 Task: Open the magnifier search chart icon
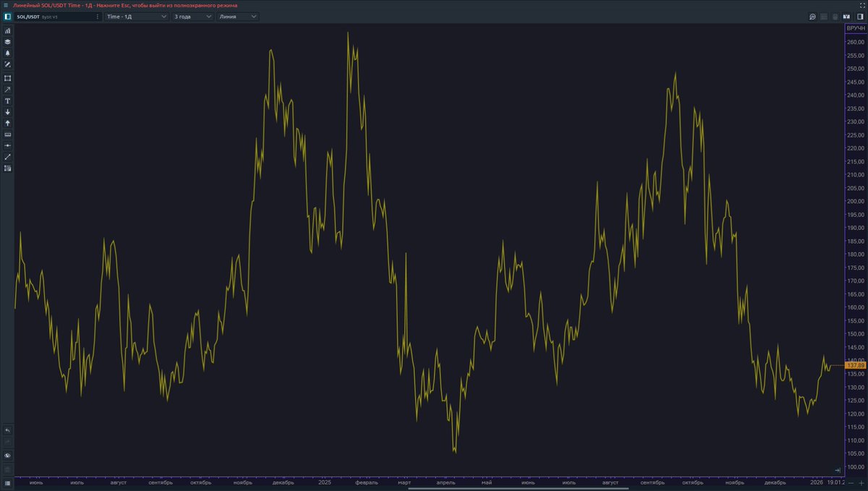(812, 17)
